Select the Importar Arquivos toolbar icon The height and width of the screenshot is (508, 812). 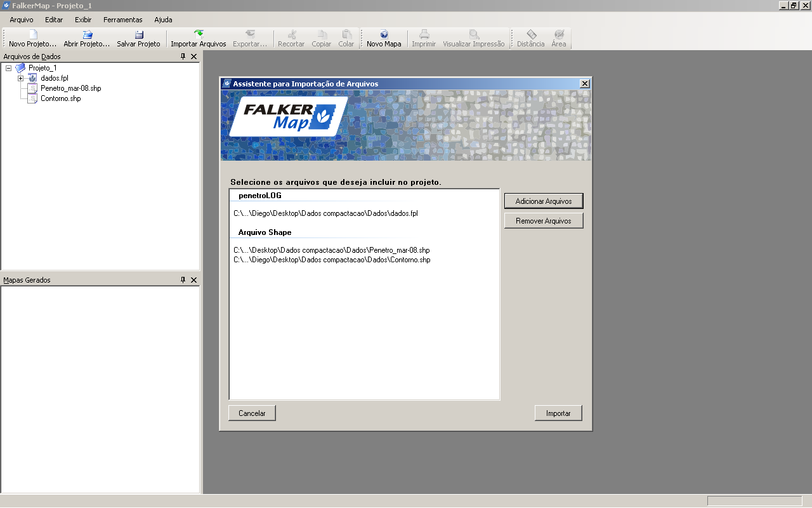pyautogui.click(x=199, y=34)
